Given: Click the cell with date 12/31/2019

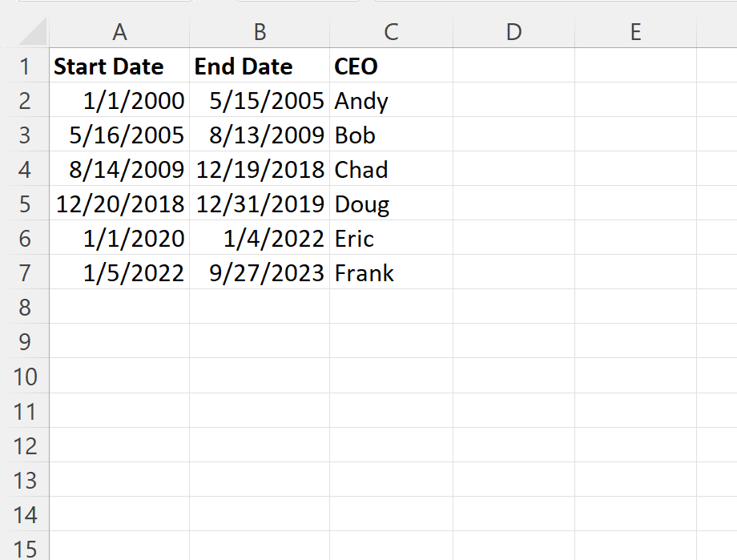Looking at the screenshot, I should point(259,203).
